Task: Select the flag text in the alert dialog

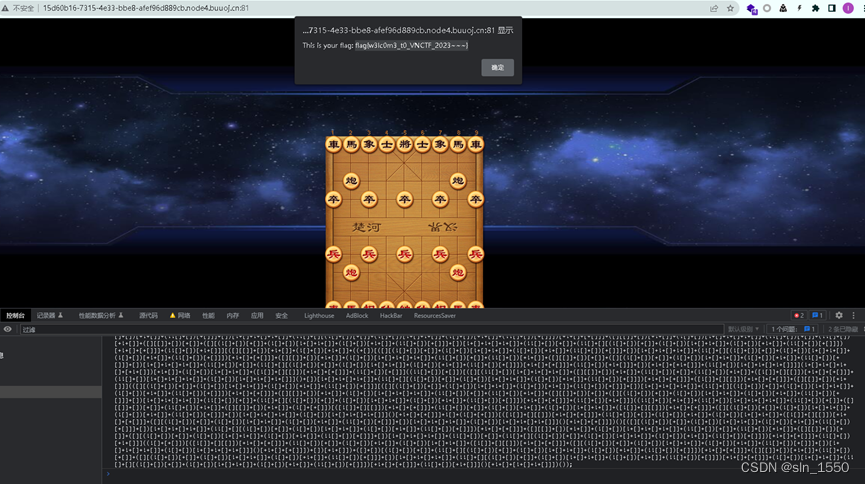Action: pyautogui.click(x=412, y=45)
